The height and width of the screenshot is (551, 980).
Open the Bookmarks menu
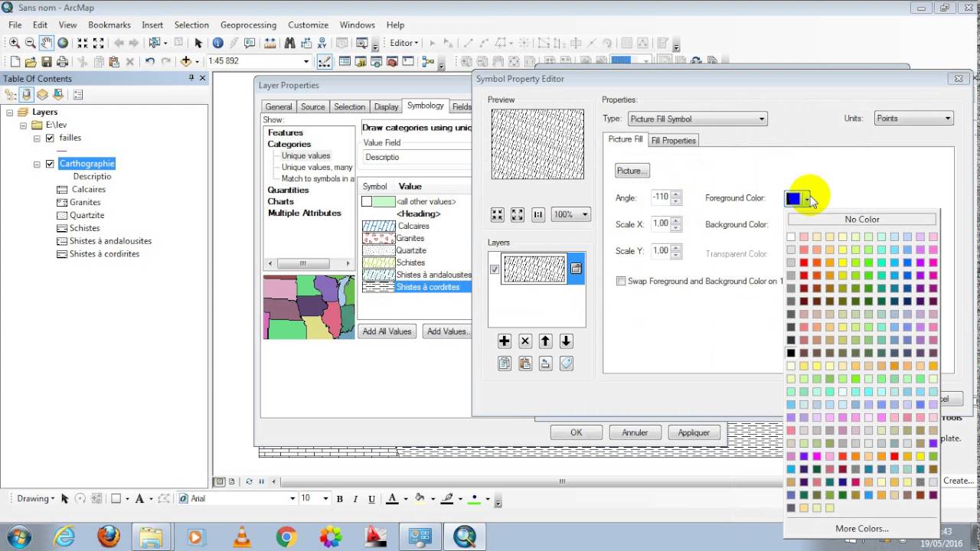109,25
